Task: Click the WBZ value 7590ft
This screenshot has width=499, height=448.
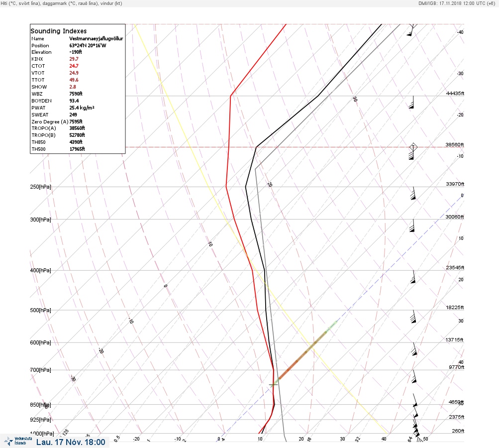Action: coord(76,94)
